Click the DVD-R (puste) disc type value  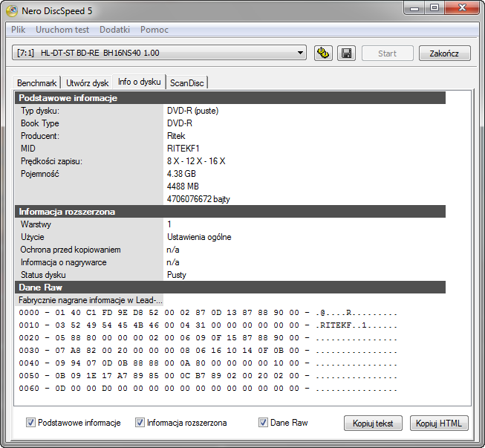pyautogui.click(x=192, y=111)
